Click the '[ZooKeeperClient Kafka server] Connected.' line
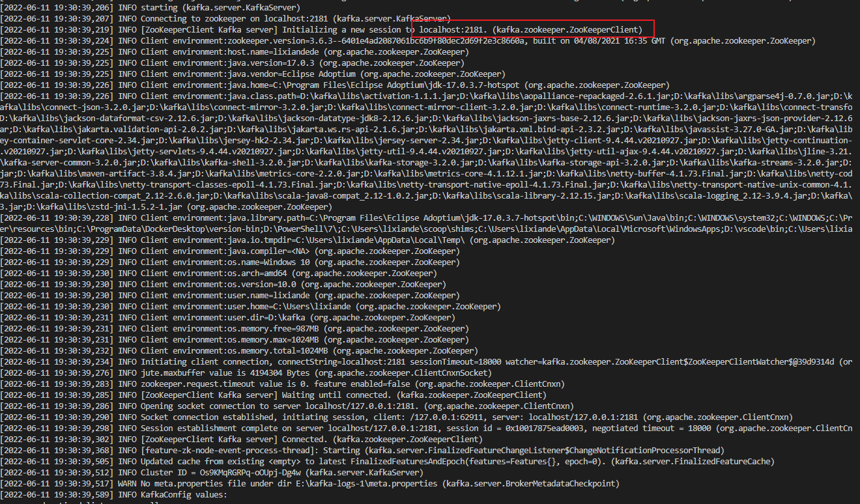Image resolution: width=860 pixels, height=504 pixels. (x=241, y=439)
